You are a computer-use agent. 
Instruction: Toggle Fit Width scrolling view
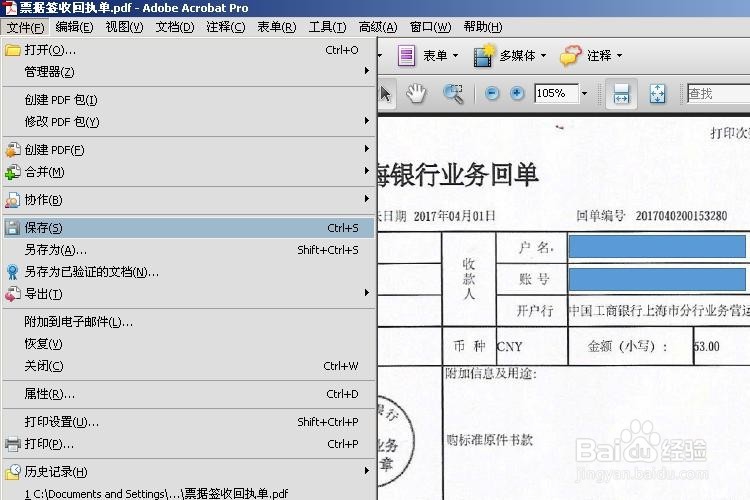pos(621,94)
